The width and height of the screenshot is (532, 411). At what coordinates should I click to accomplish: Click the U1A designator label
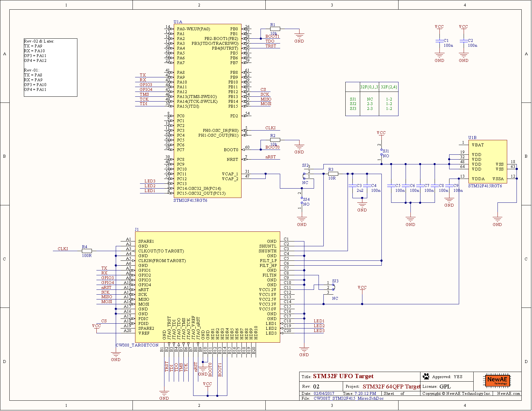[x=178, y=22]
